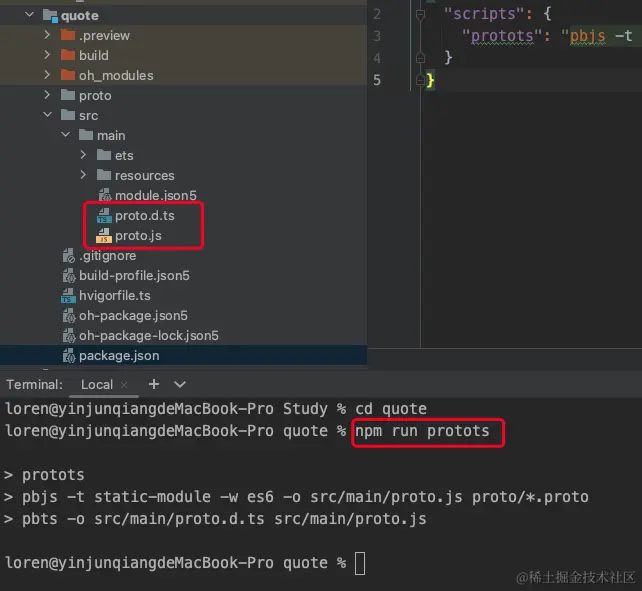Click the terminal prompt cursor

pos(359,564)
